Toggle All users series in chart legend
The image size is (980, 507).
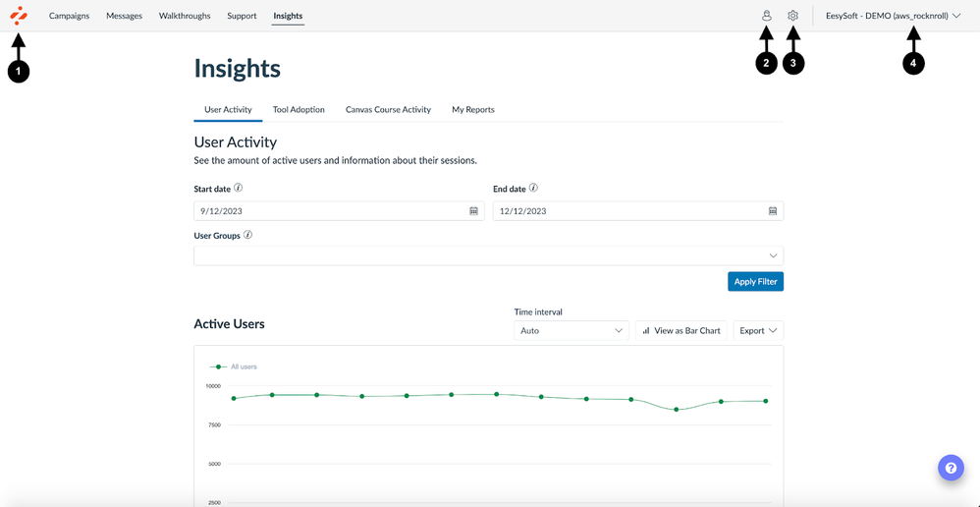235,366
